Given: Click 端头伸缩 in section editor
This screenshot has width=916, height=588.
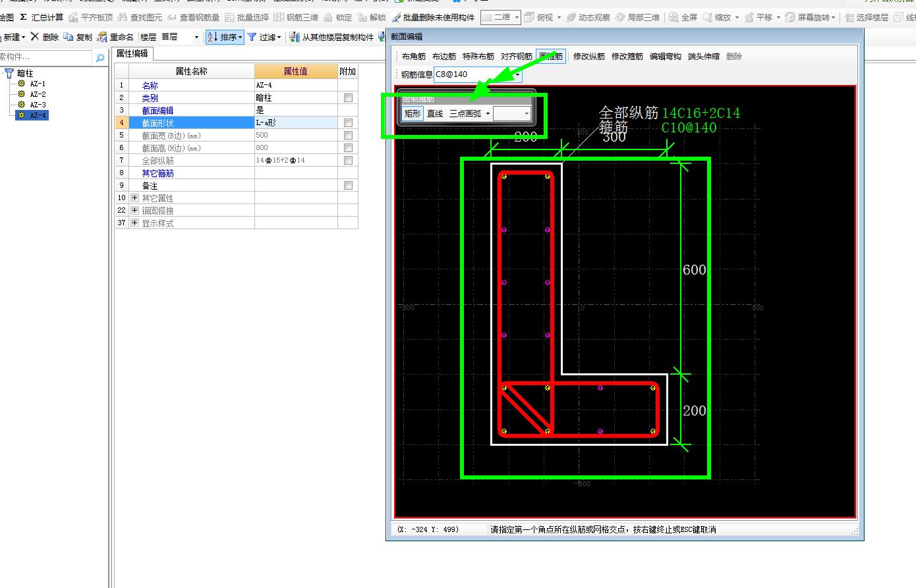Looking at the screenshot, I should (x=704, y=57).
